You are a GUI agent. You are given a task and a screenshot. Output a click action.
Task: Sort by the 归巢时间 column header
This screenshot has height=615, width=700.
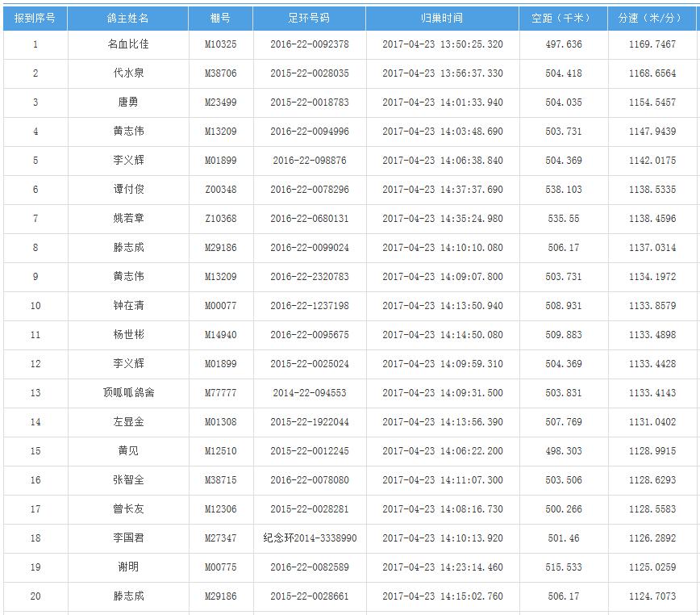(x=442, y=18)
